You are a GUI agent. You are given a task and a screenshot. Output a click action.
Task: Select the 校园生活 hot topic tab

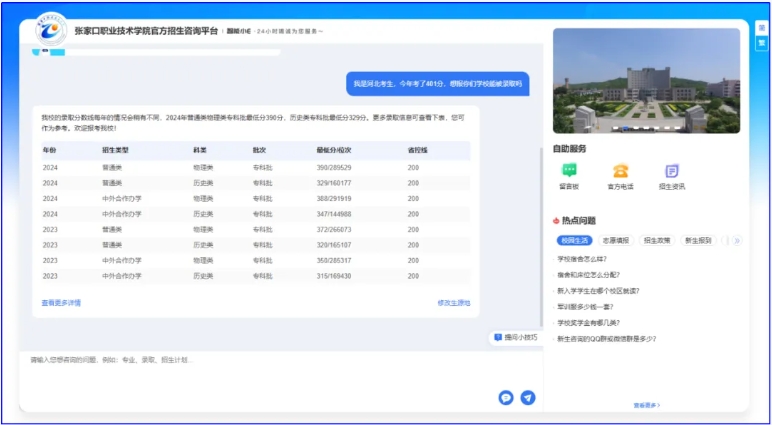[575, 241]
